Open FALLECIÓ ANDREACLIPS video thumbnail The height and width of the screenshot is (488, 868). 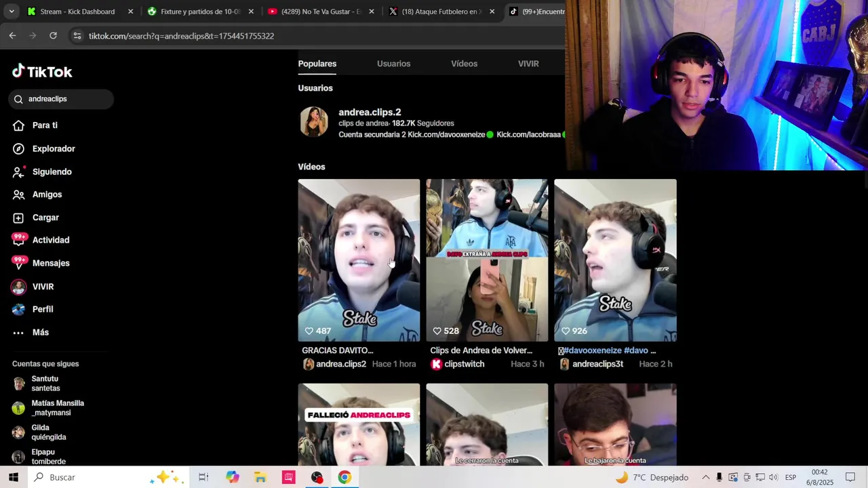(359, 424)
